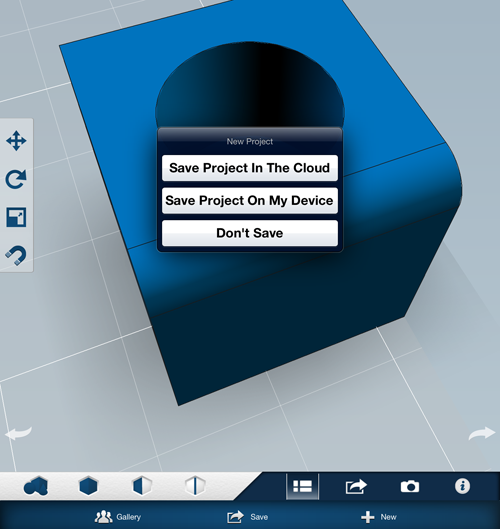
Task: Tap the Save item in bottom bar
Action: click(x=247, y=517)
